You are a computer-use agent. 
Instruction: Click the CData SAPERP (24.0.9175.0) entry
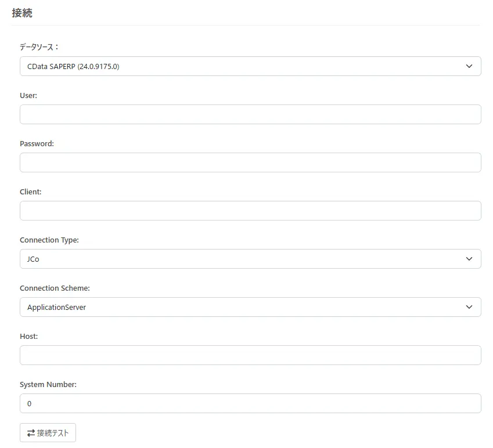[x=73, y=66]
